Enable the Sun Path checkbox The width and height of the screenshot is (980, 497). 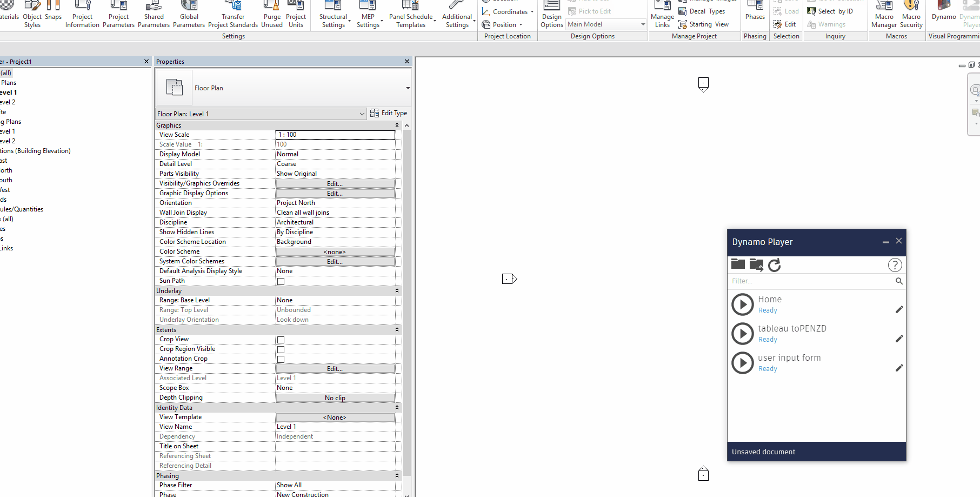(281, 281)
